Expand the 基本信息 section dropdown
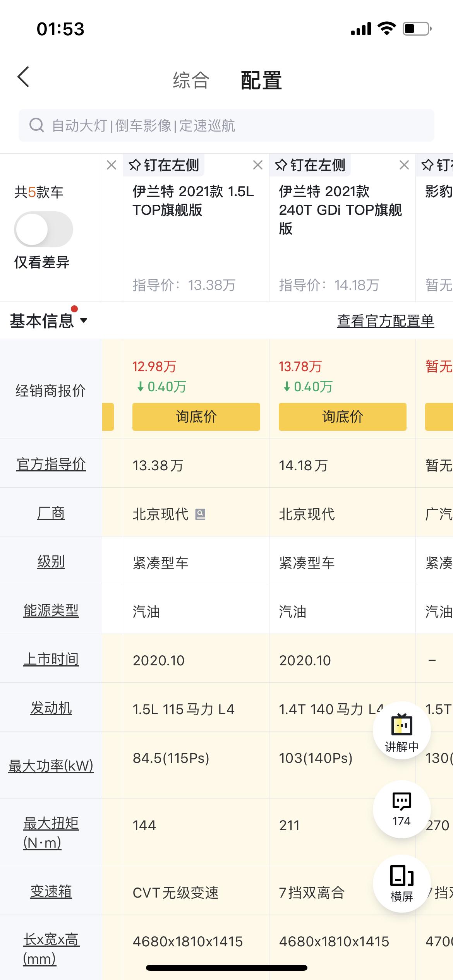 pos(49,321)
